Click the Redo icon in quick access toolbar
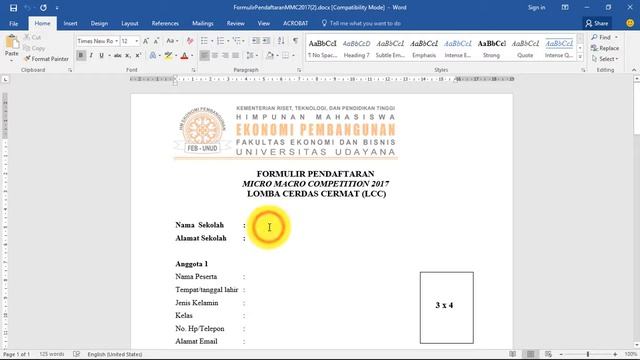The image size is (640, 360). (43, 8)
